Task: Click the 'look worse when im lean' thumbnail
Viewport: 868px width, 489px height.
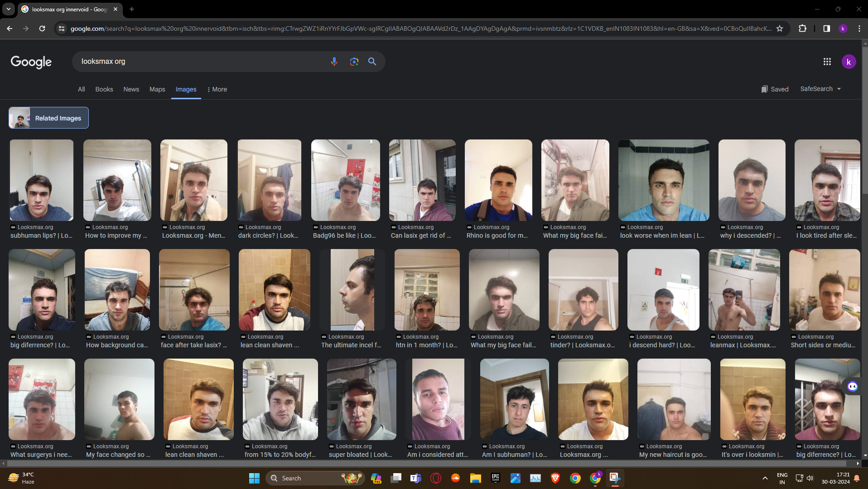Action: (x=664, y=180)
